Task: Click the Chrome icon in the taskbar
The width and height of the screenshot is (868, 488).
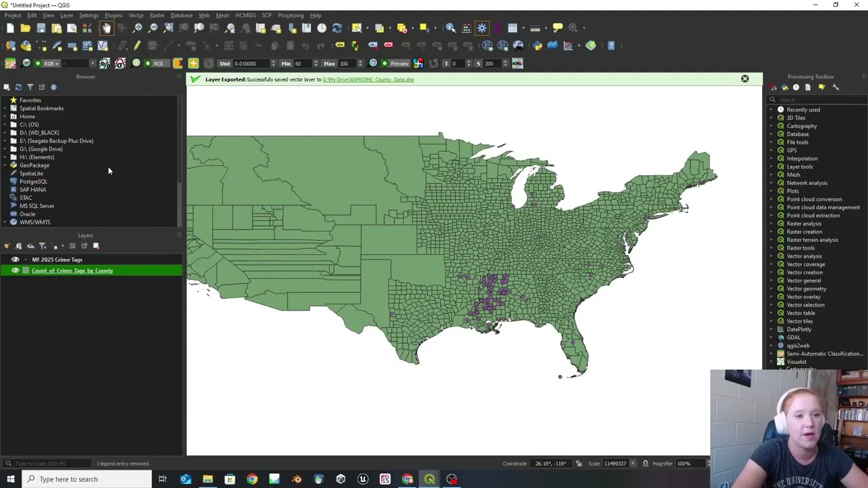Action: [252, 479]
